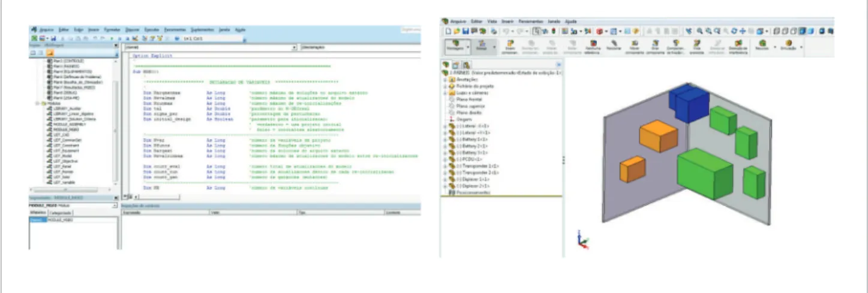Click the project tree vertical scrollbar

pos(115,123)
